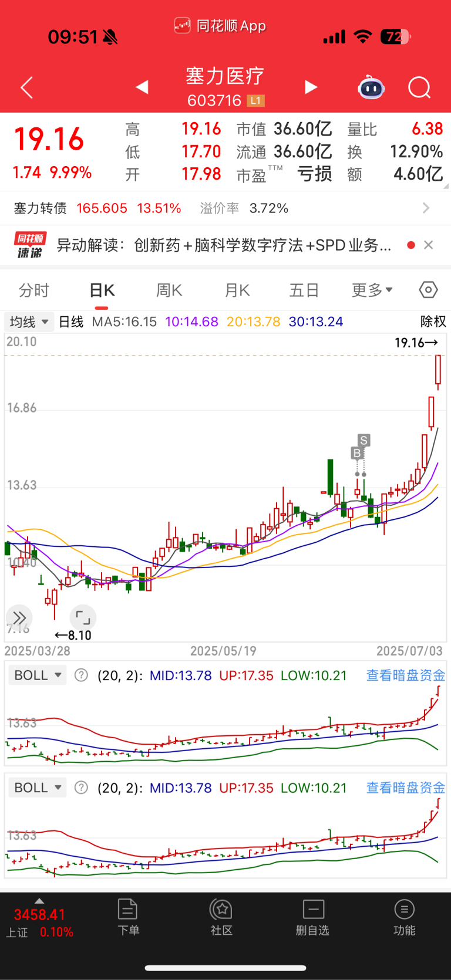The width and height of the screenshot is (451, 980).
Task: Open second BOLL indicator dropdown
Action: click(x=37, y=788)
